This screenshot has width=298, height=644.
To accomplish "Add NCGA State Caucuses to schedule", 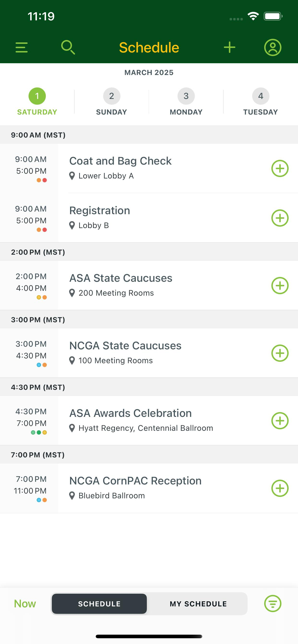I will (280, 353).
